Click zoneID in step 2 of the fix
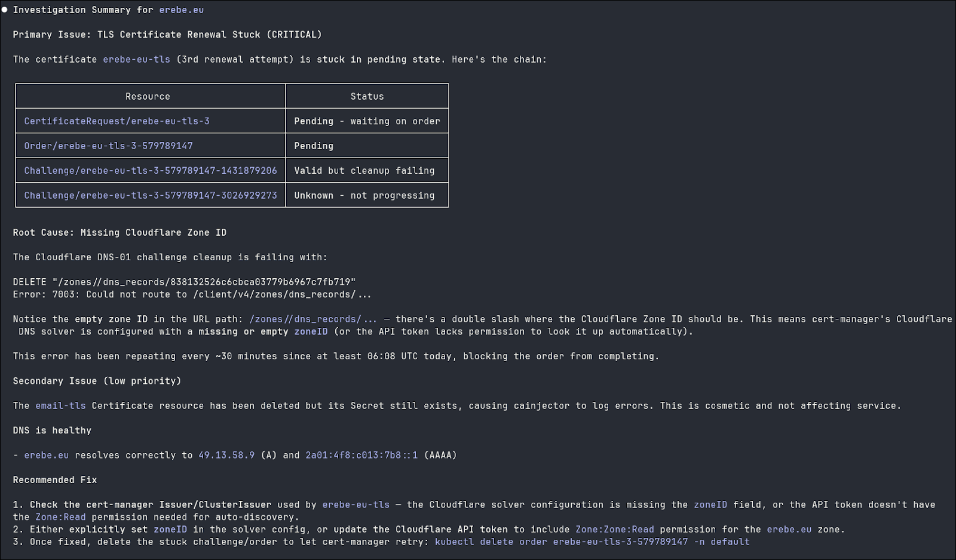The image size is (956, 560). 170,530
